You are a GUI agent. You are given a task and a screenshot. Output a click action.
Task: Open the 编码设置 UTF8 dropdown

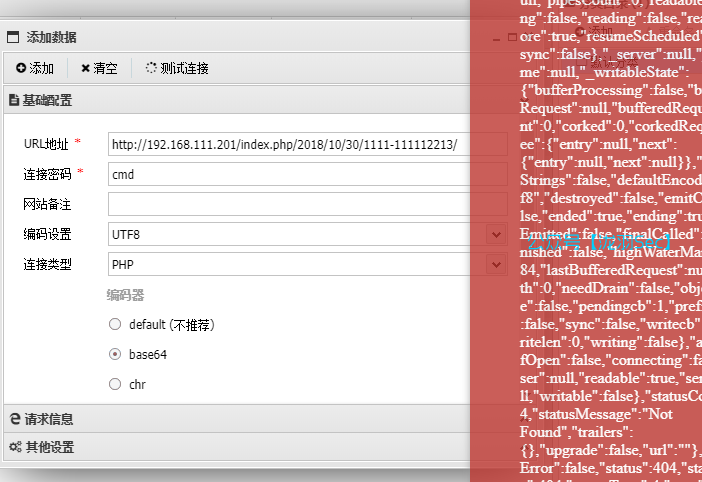pyautogui.click(x=496, y=234)
